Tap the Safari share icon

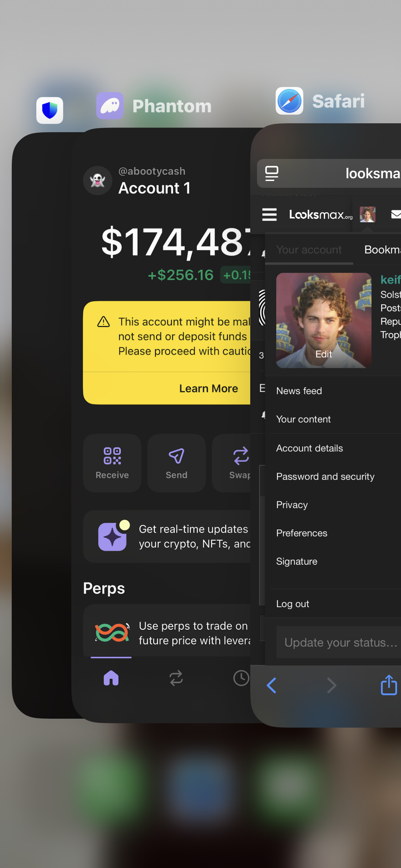[x=389, y=685]
